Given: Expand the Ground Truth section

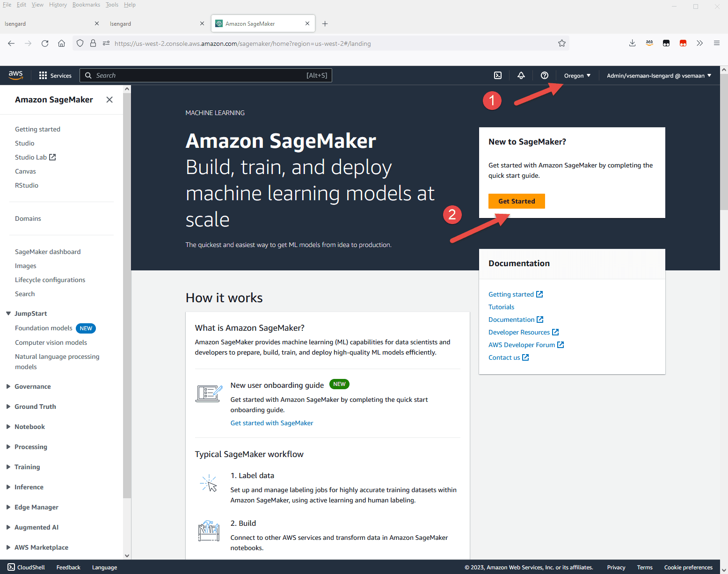Looking at the screenshot, I should tap(8, 407).
